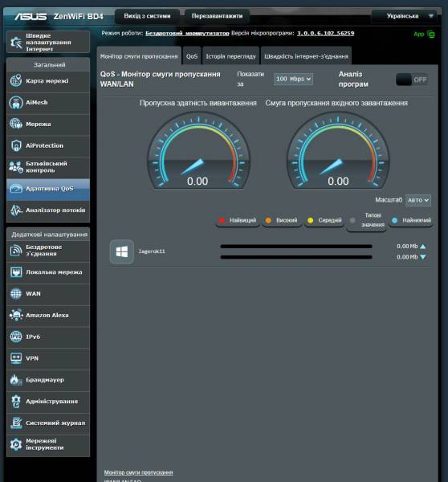Select the Високий orange priority

pyautogui.click(x=282, y=220)
